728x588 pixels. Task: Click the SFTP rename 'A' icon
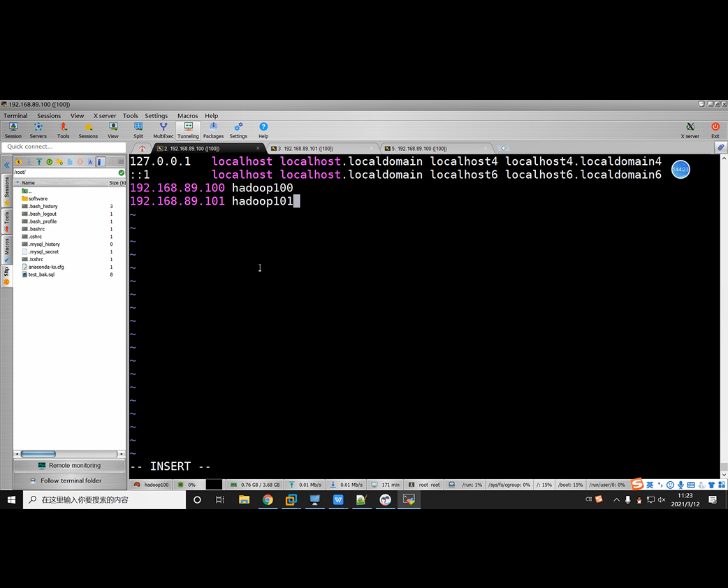click(90, 162)
